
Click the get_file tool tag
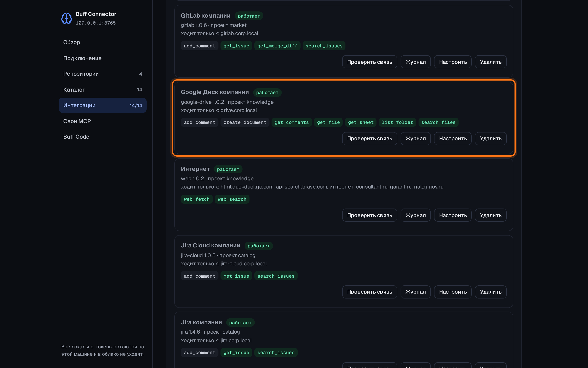point(328,122)
